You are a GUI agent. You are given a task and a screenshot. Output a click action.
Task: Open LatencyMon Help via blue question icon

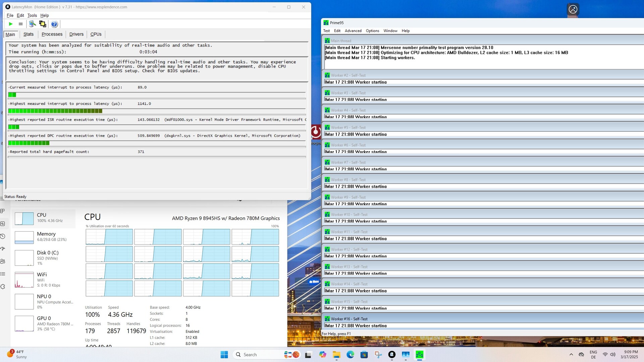click(54, 24)
